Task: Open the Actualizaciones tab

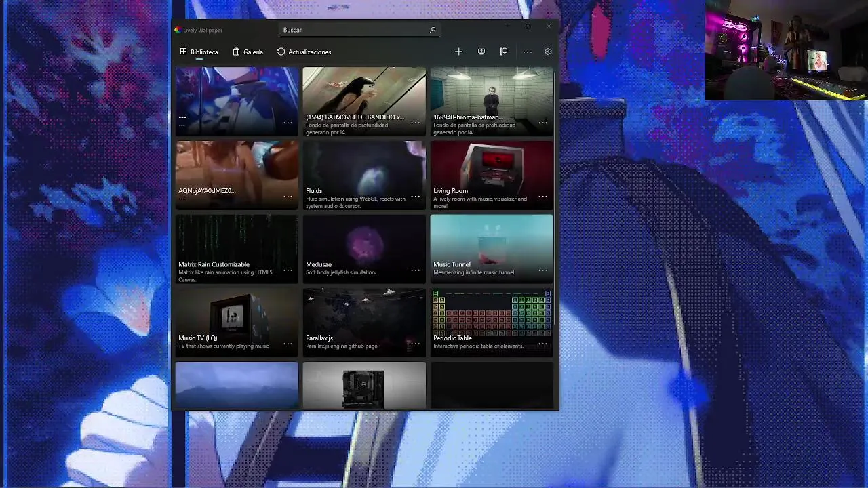Action: [x=304, y=52]
